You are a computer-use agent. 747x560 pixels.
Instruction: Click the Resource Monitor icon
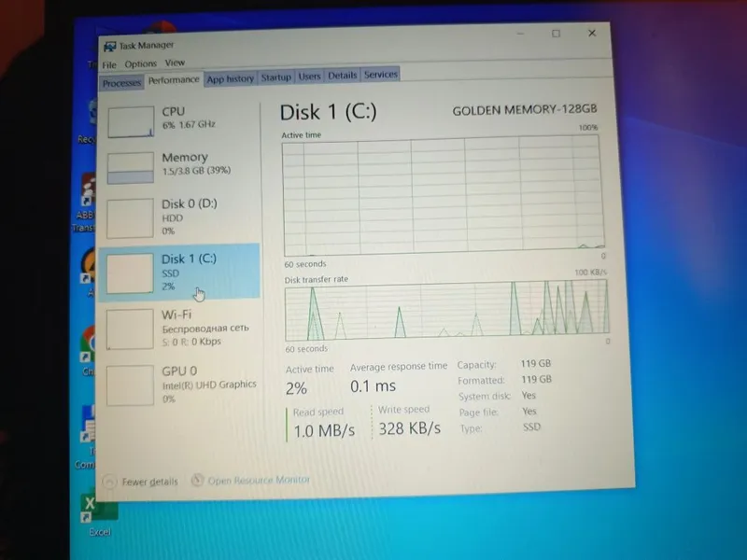pyautogui.click(x=197, y=480)
